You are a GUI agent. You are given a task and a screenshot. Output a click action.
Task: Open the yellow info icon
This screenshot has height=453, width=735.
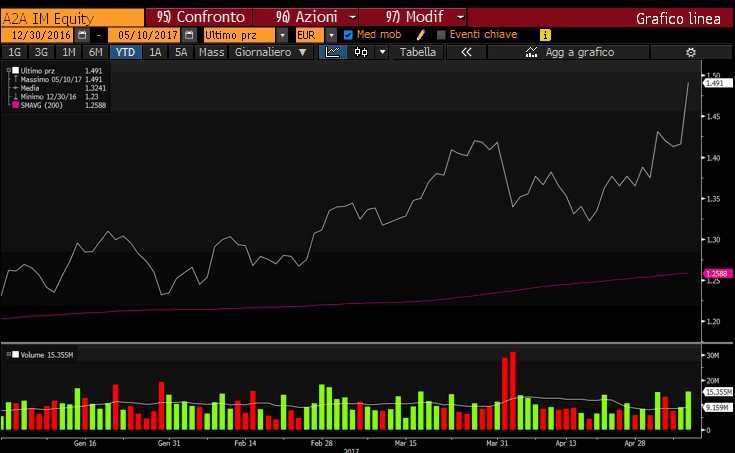pos(545,35)
